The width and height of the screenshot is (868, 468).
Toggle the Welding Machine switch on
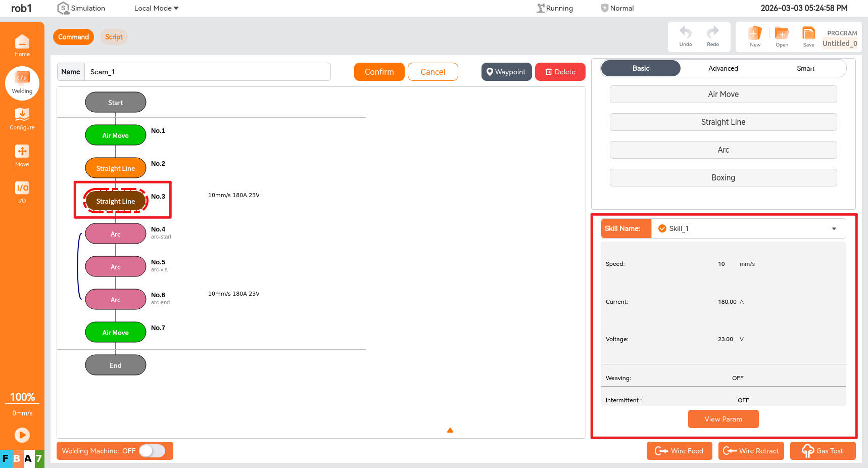click(152, 451)
